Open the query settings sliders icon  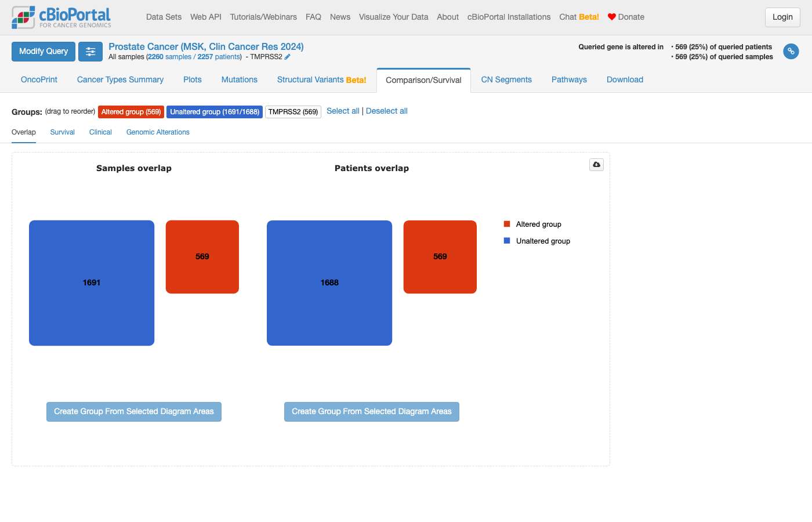click(x=90, y=52)
